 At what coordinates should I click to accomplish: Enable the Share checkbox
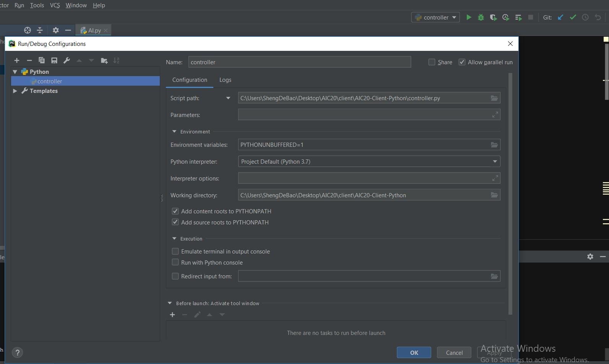pyautogui.click(x=432, y=62)
